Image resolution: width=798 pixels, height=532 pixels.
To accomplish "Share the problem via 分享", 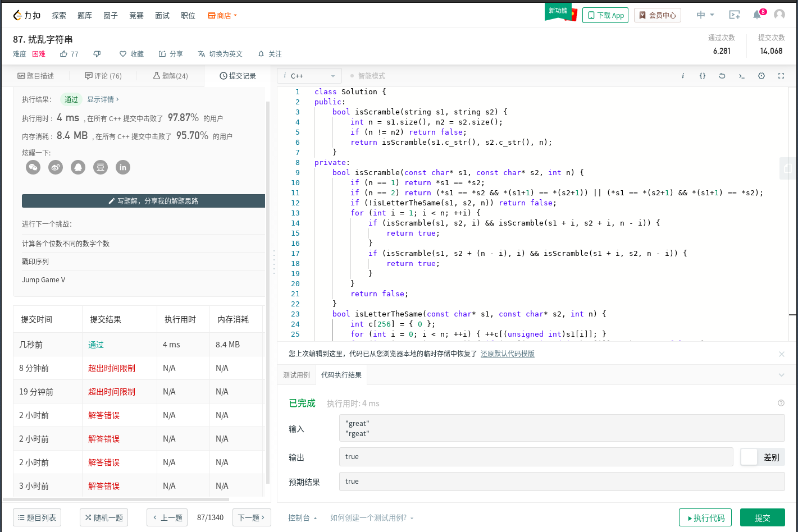I will (171, 54).
